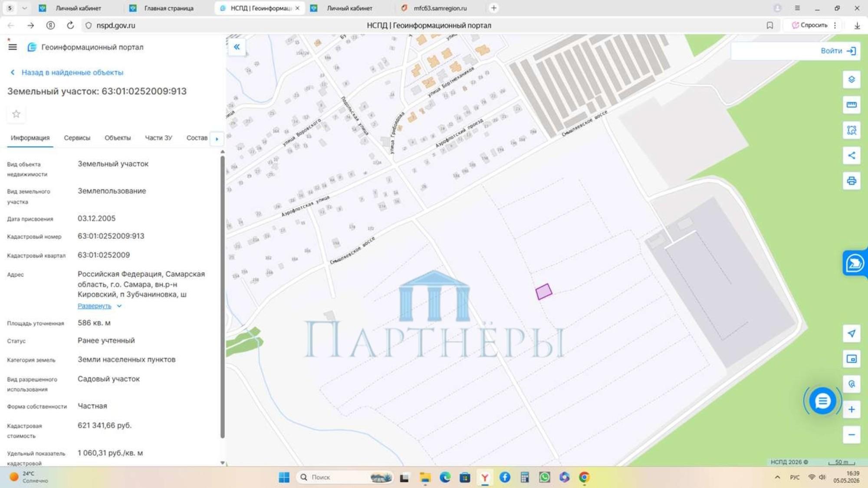Click the Спросить assistant button
The image size is (868, 488).
point(810,25)
